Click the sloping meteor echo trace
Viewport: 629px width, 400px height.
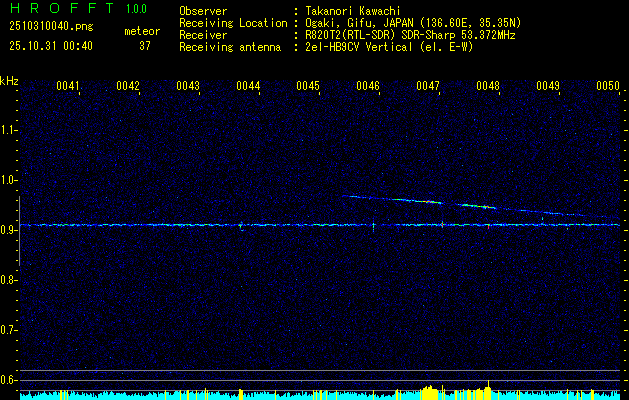point(460,205)
